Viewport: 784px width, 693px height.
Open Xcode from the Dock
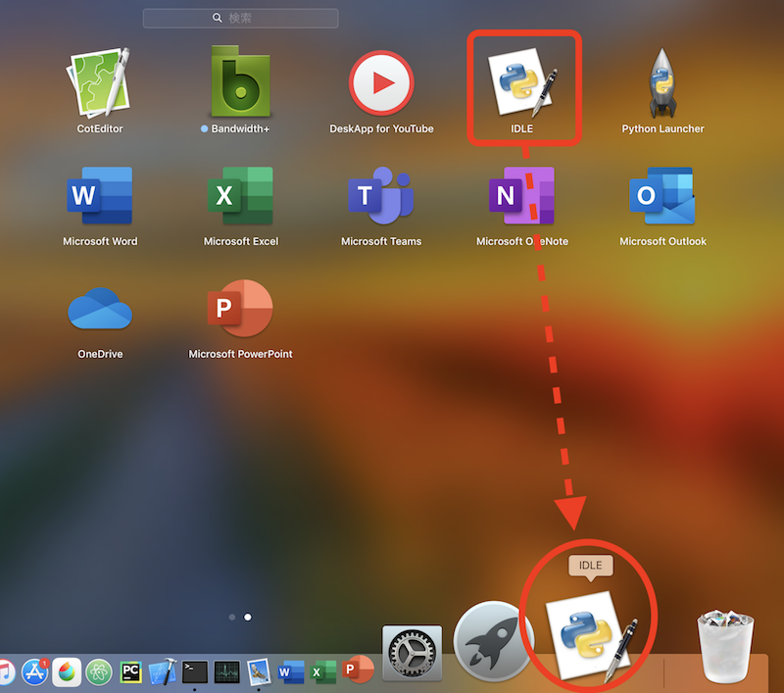163,671
